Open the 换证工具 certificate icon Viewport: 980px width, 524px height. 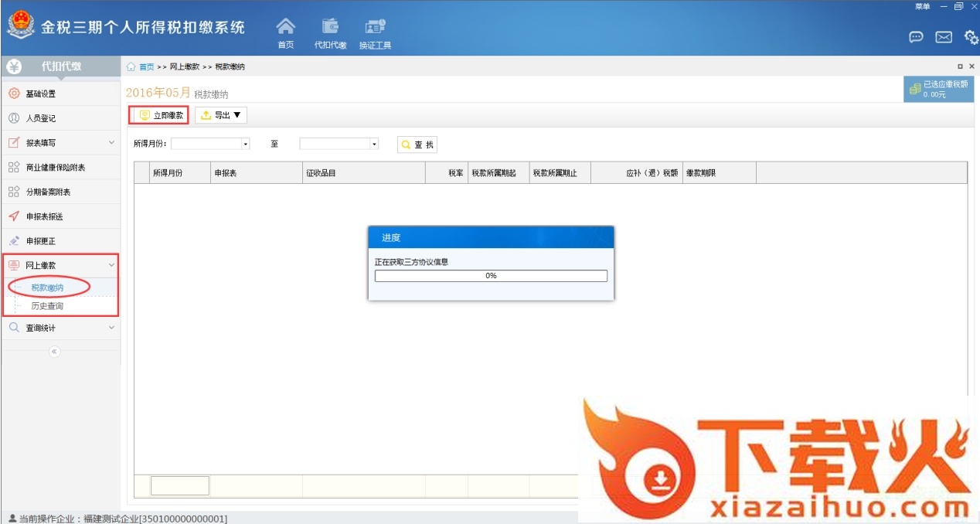(x=375, y=29)
